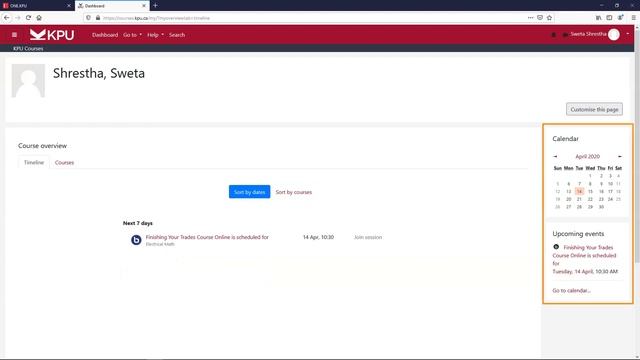The height and width of the screenshot is (360, 640).
Task: Click Sort by courses option
Action: click(x=293, y=192)
